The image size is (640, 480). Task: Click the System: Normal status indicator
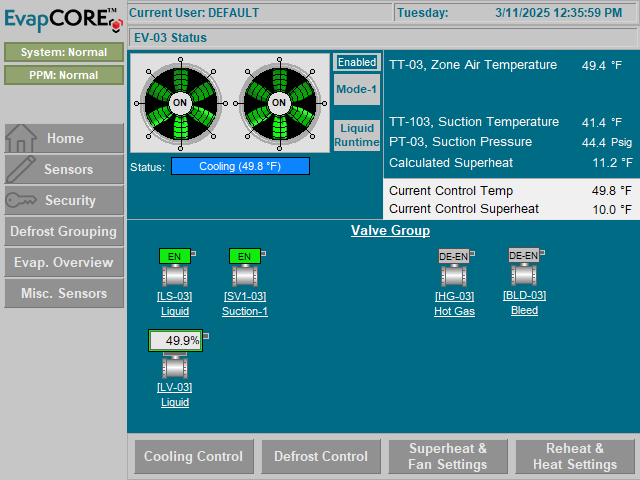64,52
